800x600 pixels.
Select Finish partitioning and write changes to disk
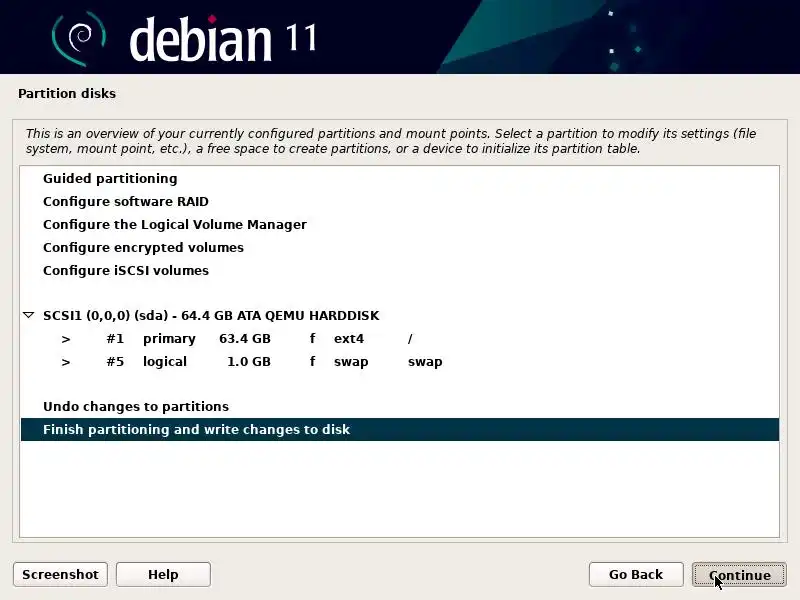click(x=400, y=430)
